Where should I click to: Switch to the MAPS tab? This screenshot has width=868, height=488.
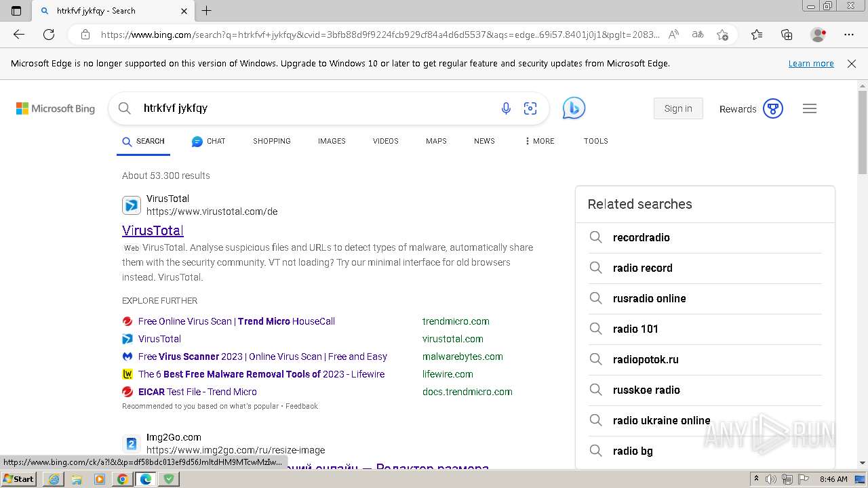point(436,141)
